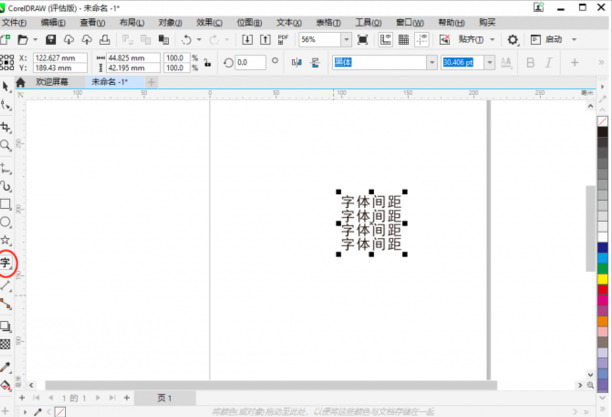Open the 效果(C) menu
The height and width of the screenshot is (417, 612).
click(210, 21)
